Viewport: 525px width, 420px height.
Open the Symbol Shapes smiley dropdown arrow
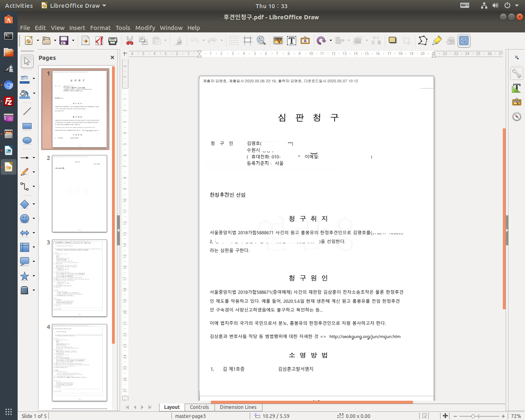click(34, 219)
